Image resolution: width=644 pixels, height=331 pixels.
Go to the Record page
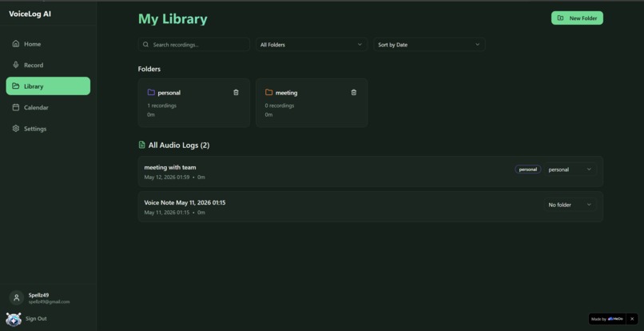point(48,65)
